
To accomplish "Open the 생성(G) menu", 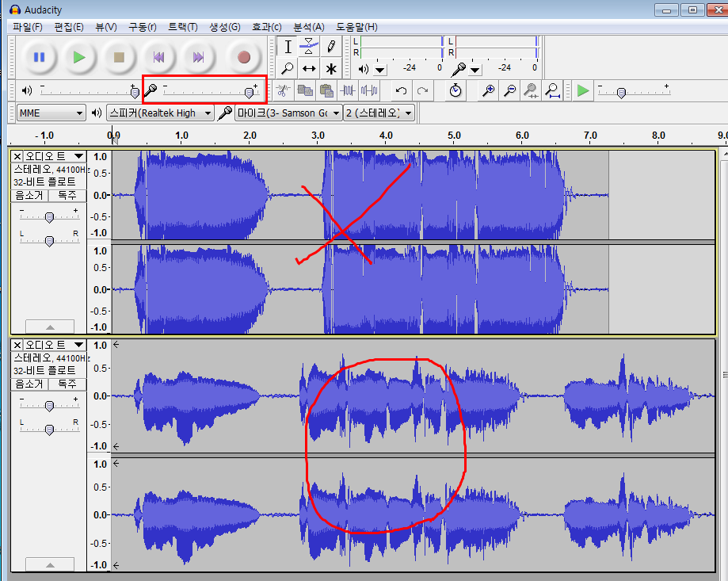I will (x=225, y=27).
